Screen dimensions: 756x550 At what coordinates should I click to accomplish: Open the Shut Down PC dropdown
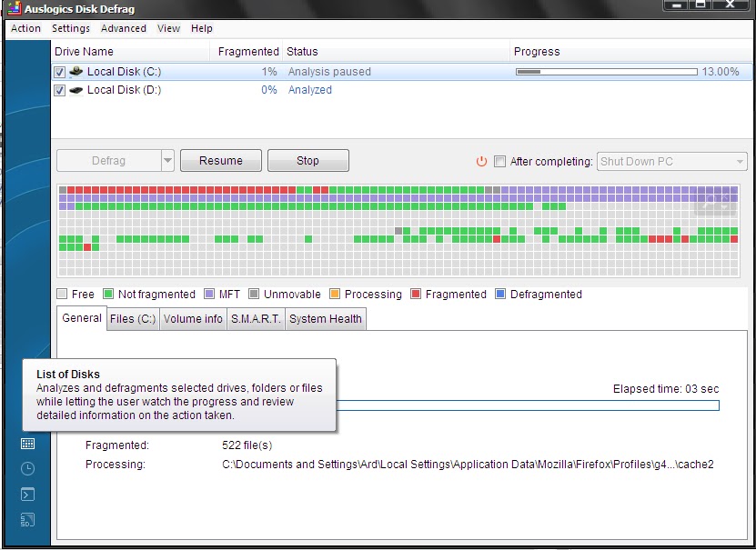click(672, 161)
